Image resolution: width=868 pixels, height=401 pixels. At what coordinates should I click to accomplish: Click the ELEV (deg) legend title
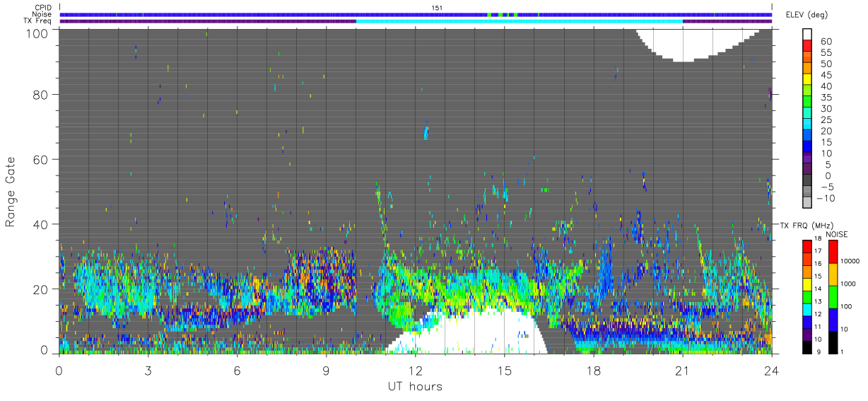(x=807, y=15)
